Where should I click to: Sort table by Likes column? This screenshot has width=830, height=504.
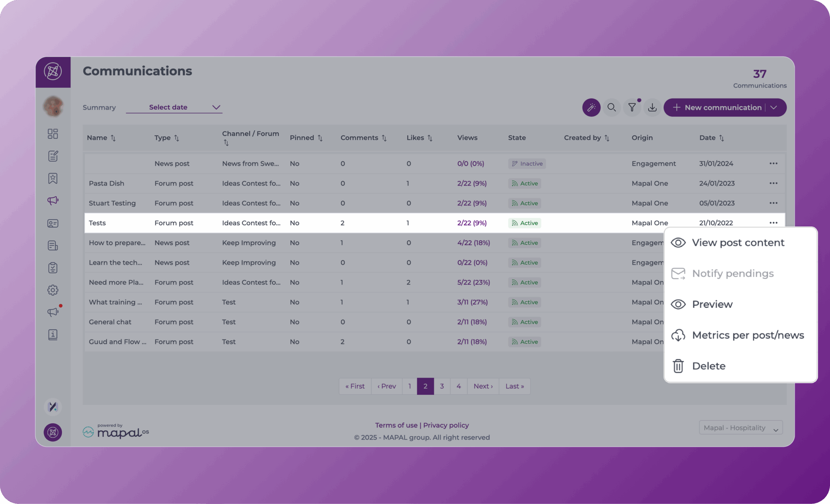(430, 138)
